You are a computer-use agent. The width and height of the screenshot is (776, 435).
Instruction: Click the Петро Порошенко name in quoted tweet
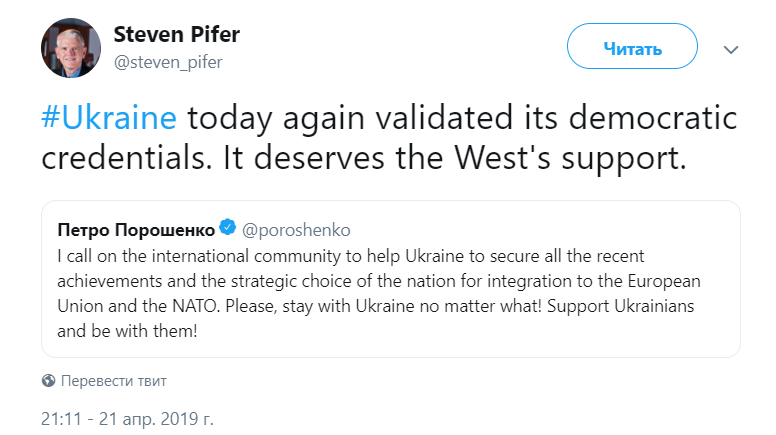[134, 228]
